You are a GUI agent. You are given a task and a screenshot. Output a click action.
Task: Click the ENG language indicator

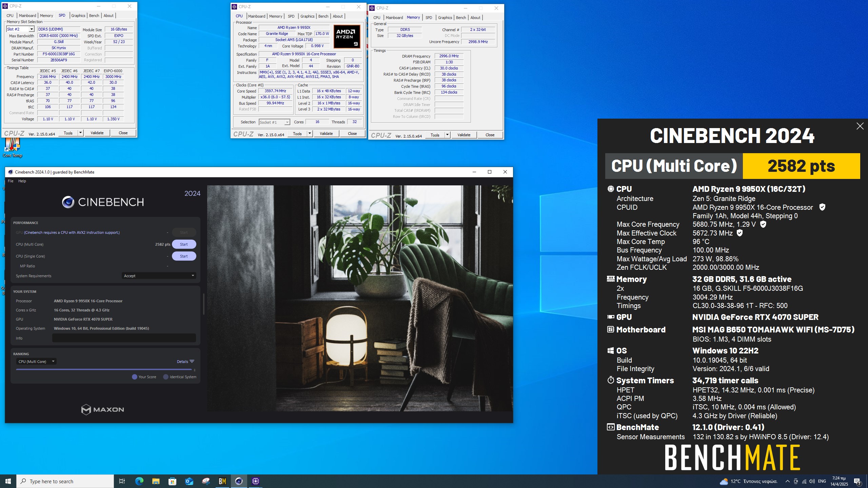click(x=822, y=481)
